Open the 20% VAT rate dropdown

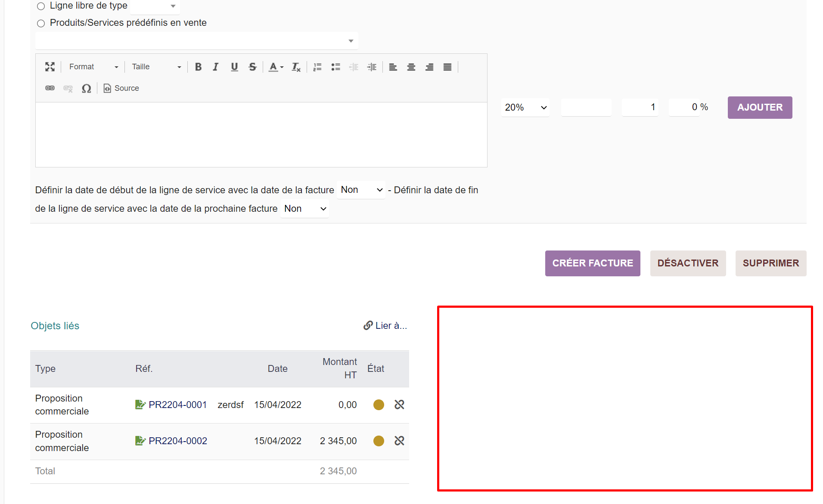pyautogui.click(x=525, y=107)
